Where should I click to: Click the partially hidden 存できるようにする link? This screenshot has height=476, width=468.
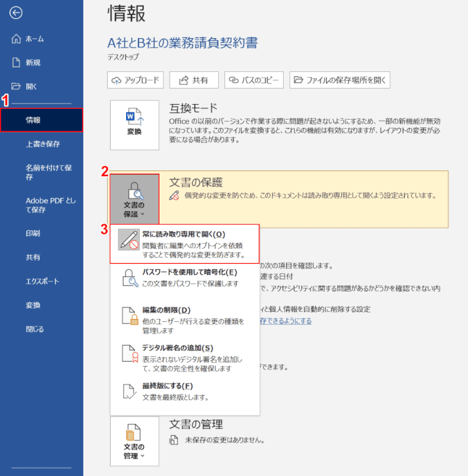point(285,321)
